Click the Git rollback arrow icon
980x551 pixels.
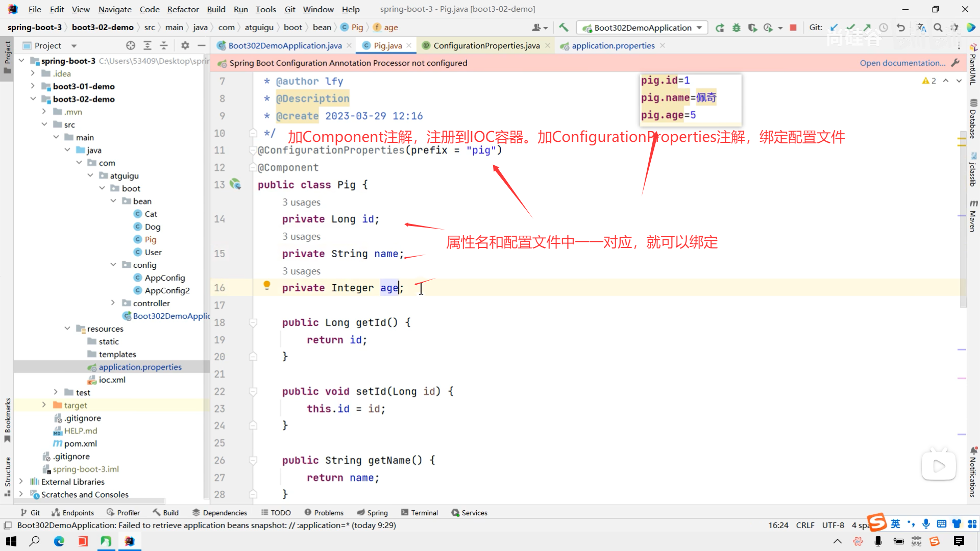point(901,28)
